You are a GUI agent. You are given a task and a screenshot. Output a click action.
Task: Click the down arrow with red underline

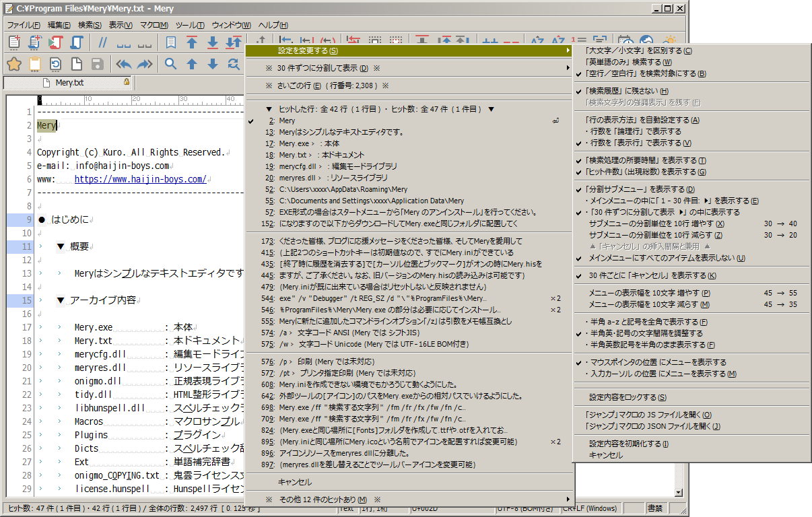click(x=213, y=42)
